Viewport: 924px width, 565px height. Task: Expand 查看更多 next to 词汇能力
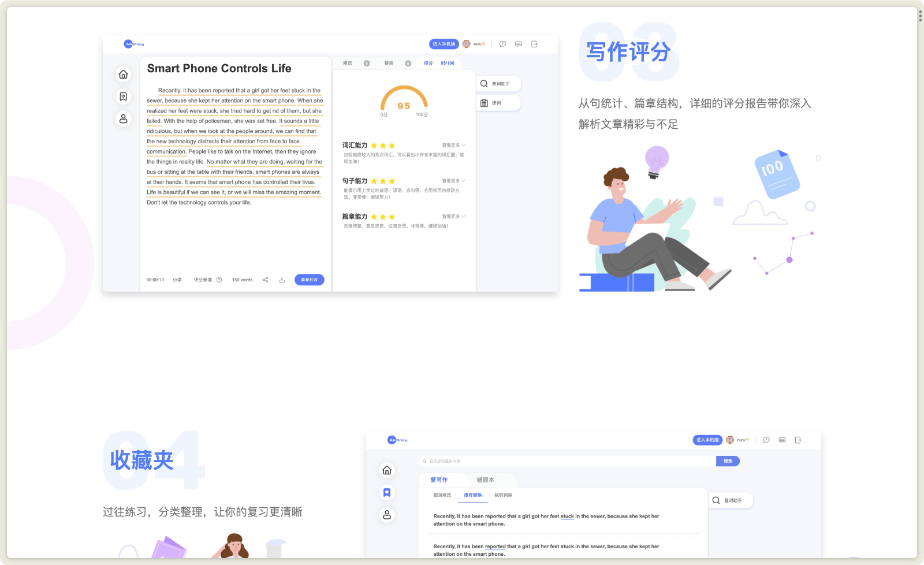pos(453,145)
